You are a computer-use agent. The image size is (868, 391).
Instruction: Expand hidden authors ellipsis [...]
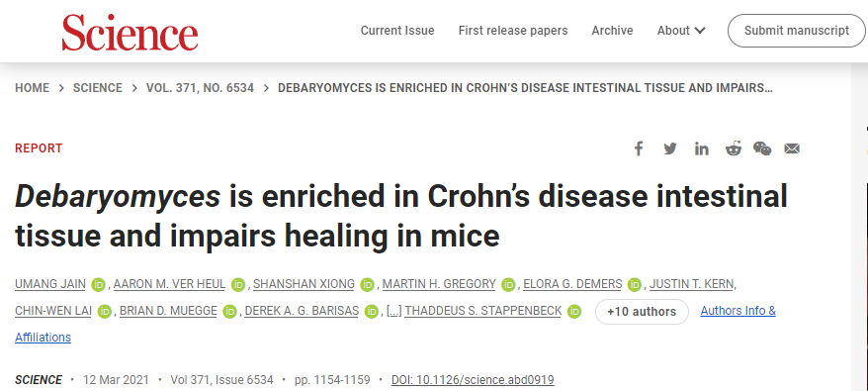[393, 312]
